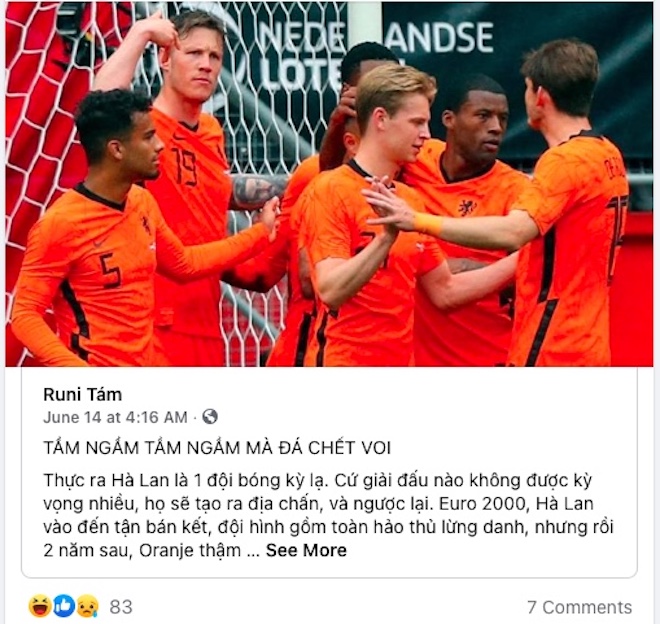660x624 pixels.
Task: Open the Runi Tám profile name
Action: (x=83, y=395)
